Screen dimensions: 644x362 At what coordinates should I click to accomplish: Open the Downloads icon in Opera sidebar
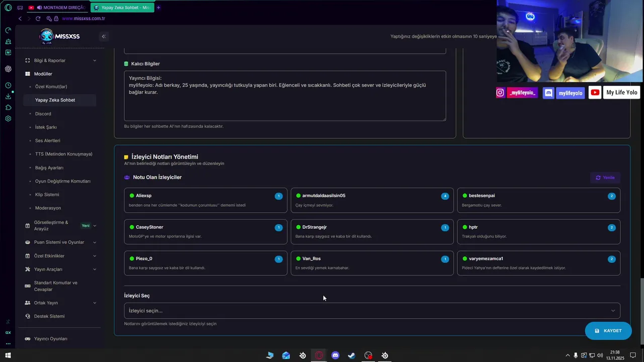pyautogui.click(x=8, y=97)
